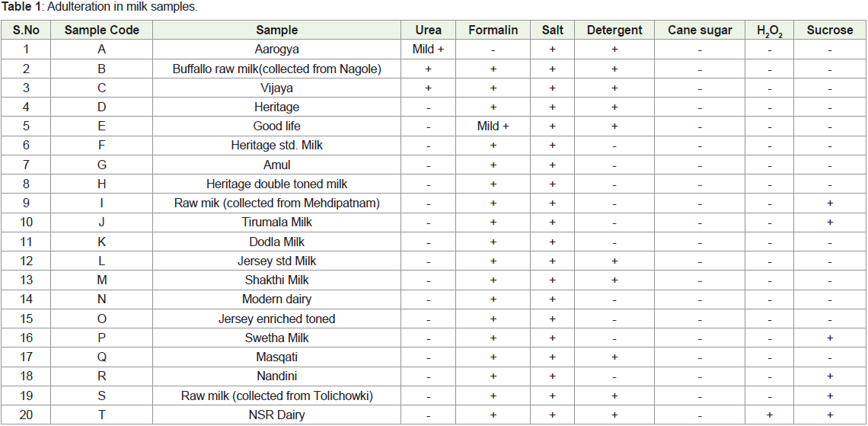Click the Mild + formalin value for Good life

[x=493, y=126]
